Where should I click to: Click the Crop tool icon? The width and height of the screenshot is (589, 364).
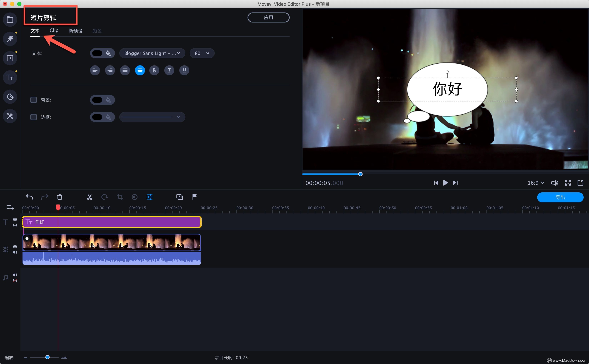(120, 197)
